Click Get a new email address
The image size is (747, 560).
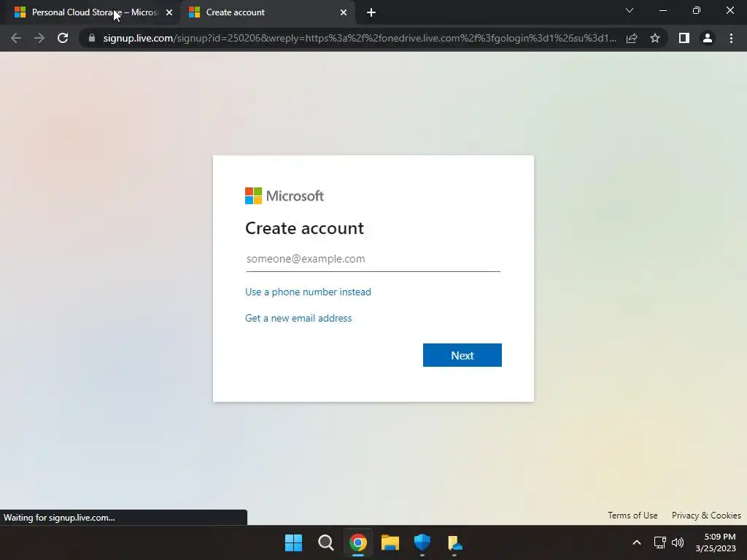point(298,318)
